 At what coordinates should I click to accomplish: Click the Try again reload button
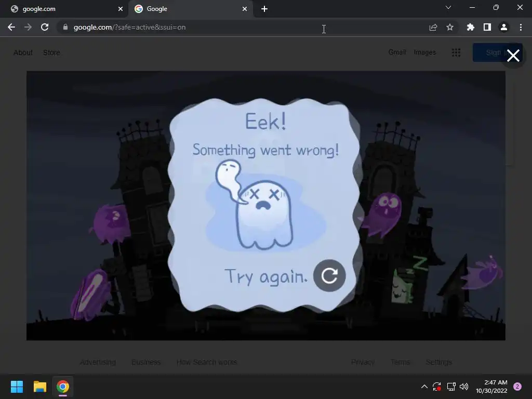coord(329,275)
